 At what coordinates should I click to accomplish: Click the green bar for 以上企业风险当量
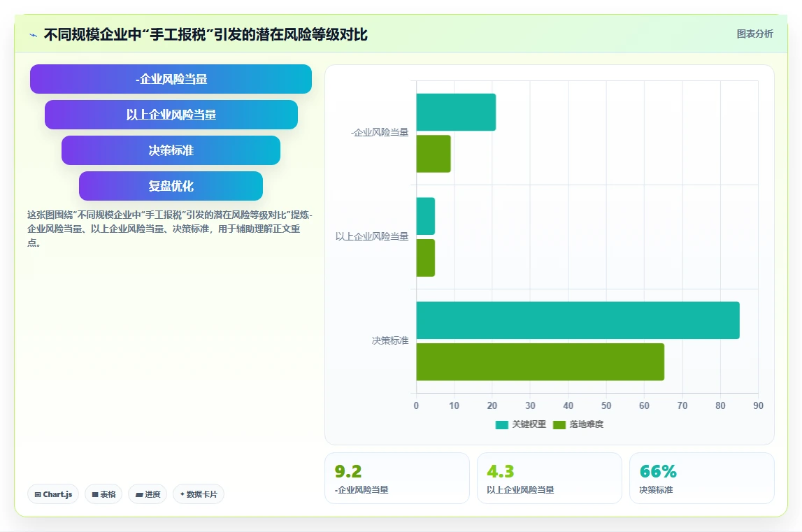pos(426,258)
